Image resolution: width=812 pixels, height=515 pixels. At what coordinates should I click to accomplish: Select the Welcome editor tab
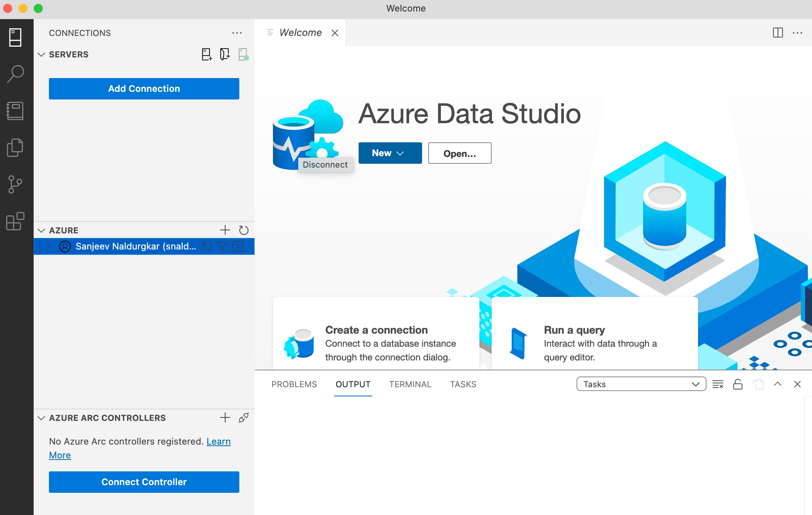[x=300, y=33]
